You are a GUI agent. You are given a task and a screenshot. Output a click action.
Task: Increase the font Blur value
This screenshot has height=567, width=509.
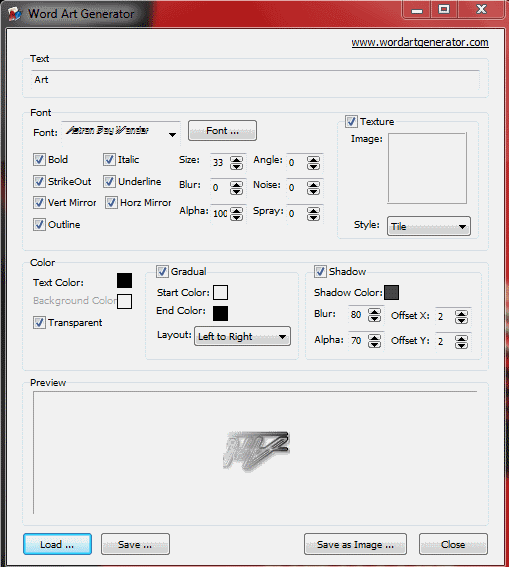click(236, 185)
